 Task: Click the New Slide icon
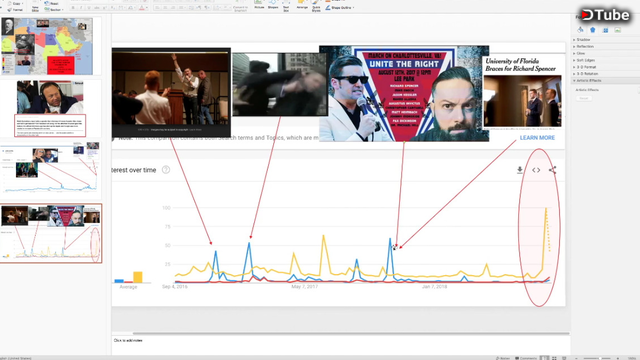click(x=36, y=6)
